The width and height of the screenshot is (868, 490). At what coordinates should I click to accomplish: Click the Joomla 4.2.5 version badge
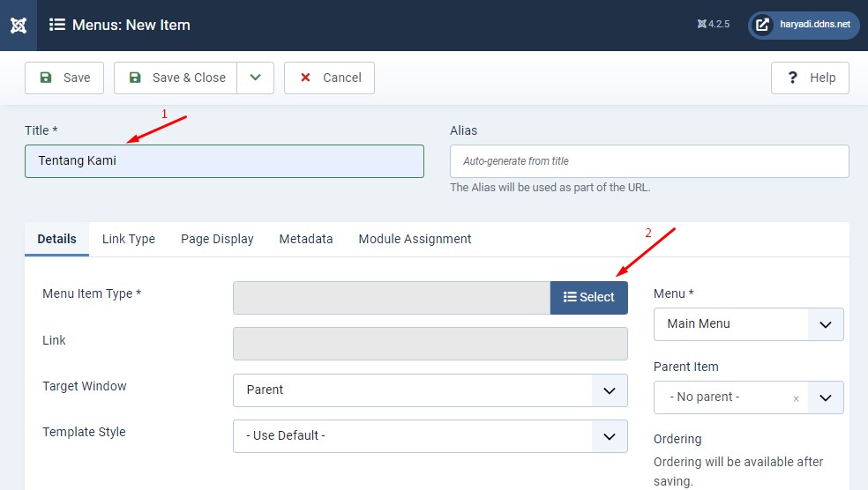713,25
